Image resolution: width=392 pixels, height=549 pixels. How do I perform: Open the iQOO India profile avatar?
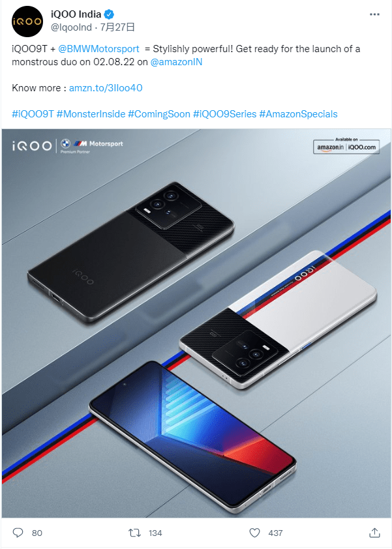point(27,22)
